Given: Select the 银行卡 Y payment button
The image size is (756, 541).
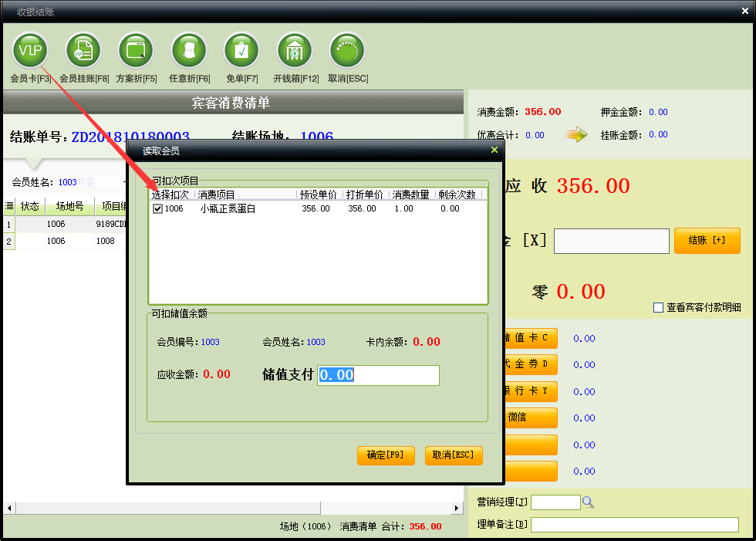Looking at the screenshot, I should tap(531, 391).
